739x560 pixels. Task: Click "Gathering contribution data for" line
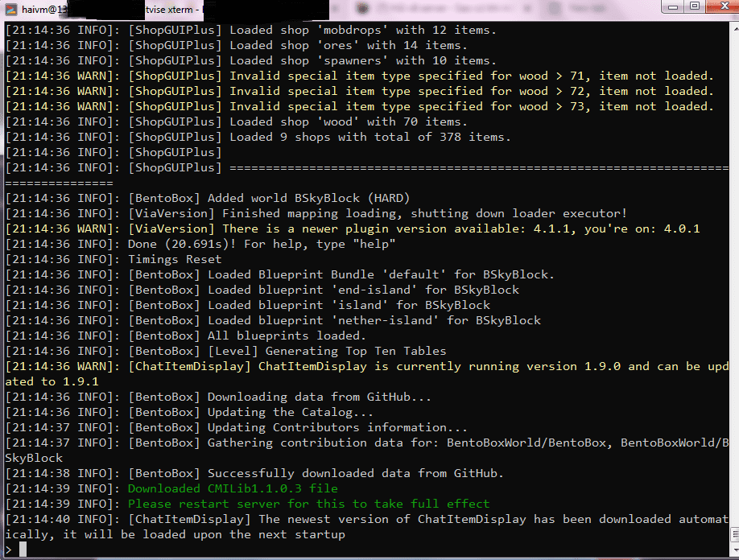tap(367, 443)
